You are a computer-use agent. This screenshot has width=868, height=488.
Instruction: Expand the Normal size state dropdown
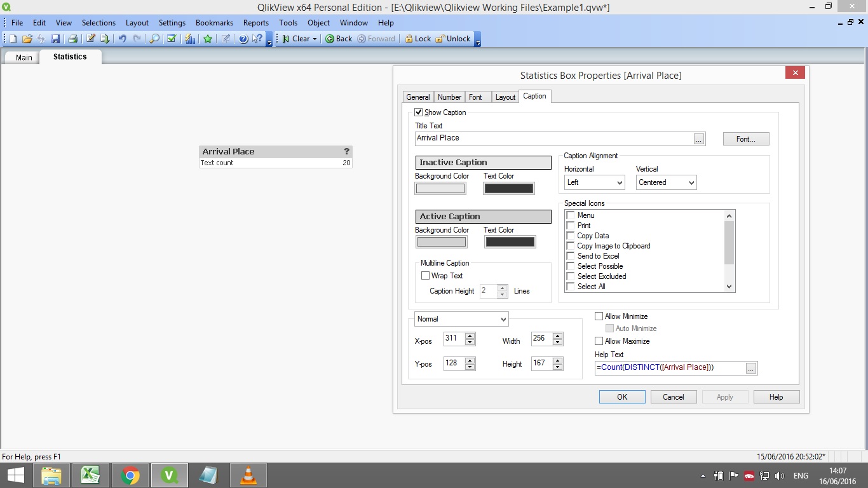461,319
